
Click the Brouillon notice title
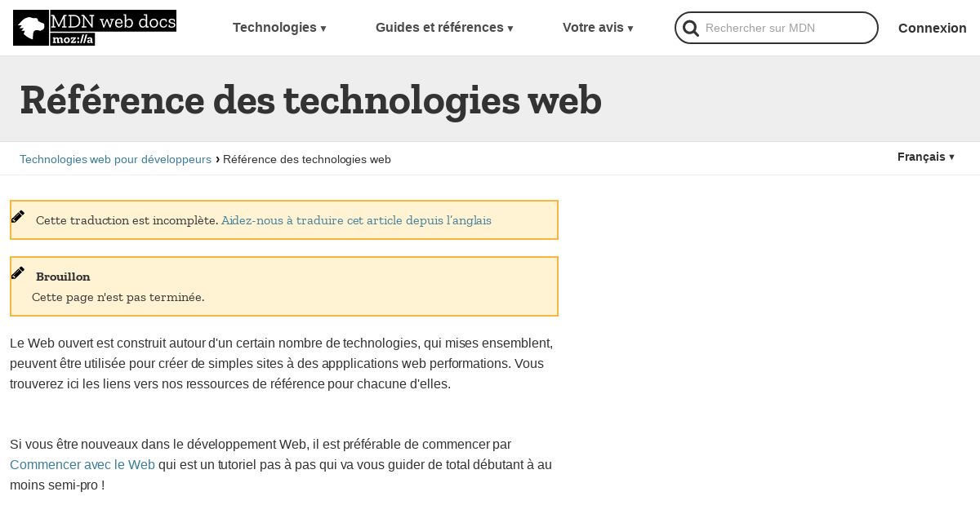click(x=63, y=277)
